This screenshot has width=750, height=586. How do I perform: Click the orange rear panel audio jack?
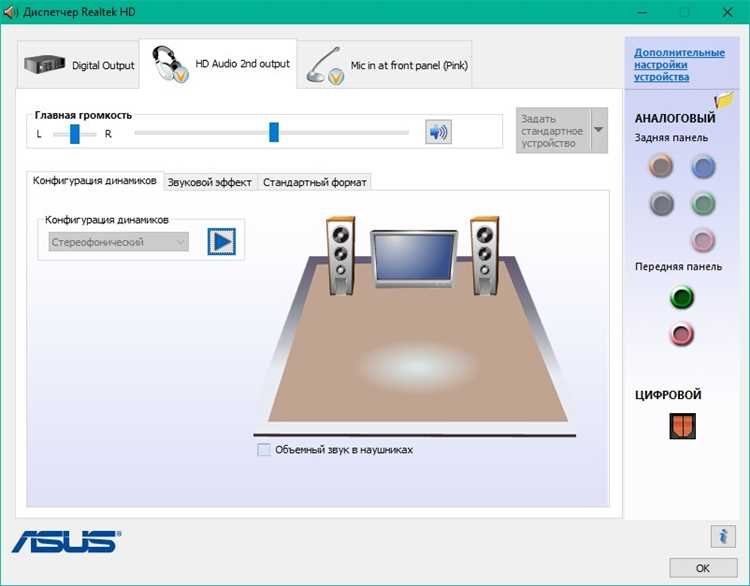661,166
